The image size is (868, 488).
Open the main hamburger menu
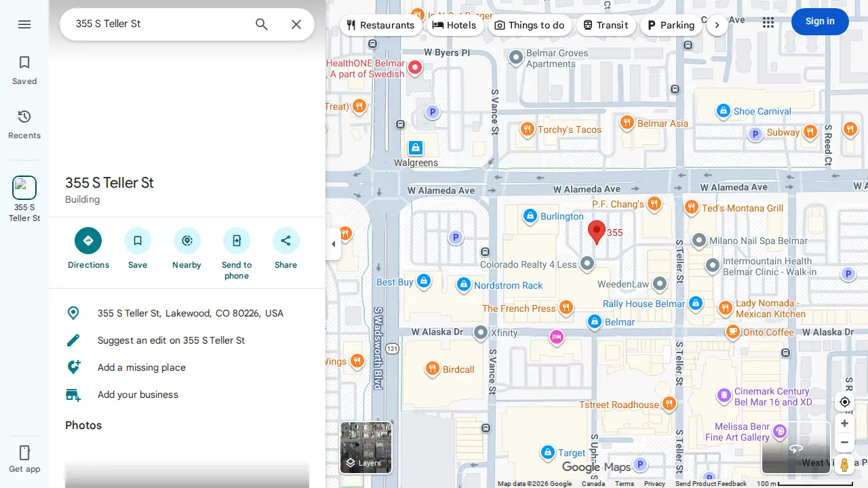pos(24,24)
